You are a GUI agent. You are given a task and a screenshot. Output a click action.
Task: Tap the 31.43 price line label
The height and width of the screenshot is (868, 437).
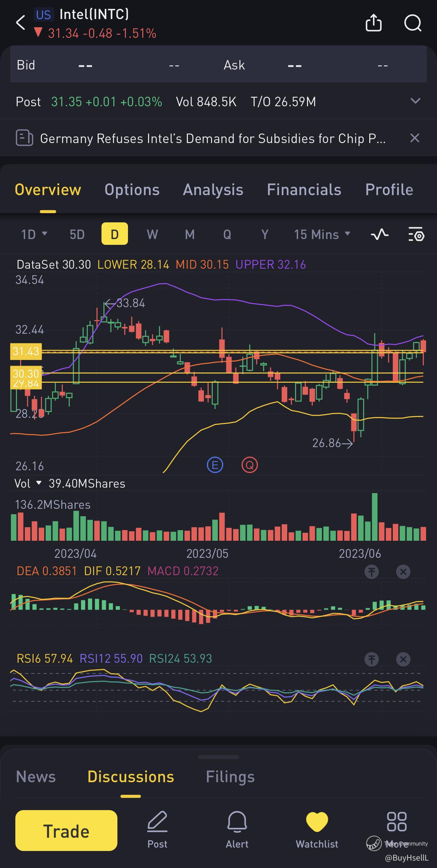[x=26, y=351]
